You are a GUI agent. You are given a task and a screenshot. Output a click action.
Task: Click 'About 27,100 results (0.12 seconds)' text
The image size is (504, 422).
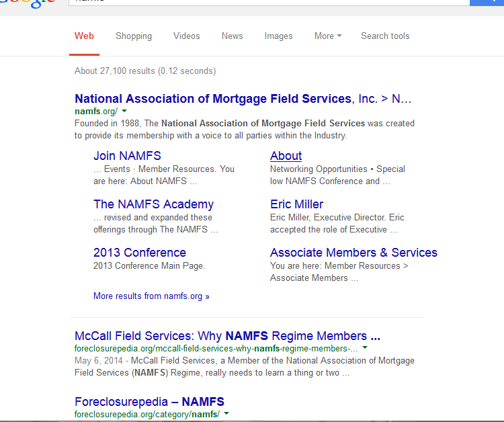[x=145, y=71]
